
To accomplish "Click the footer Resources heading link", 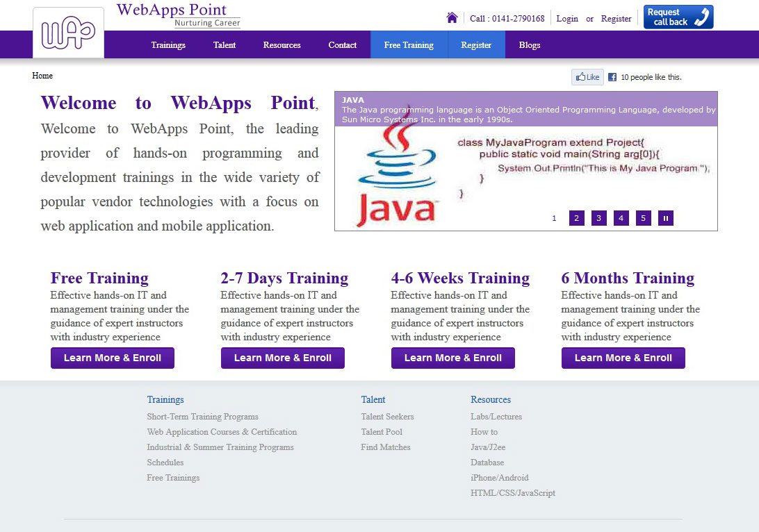I will [x=491, y=399].
